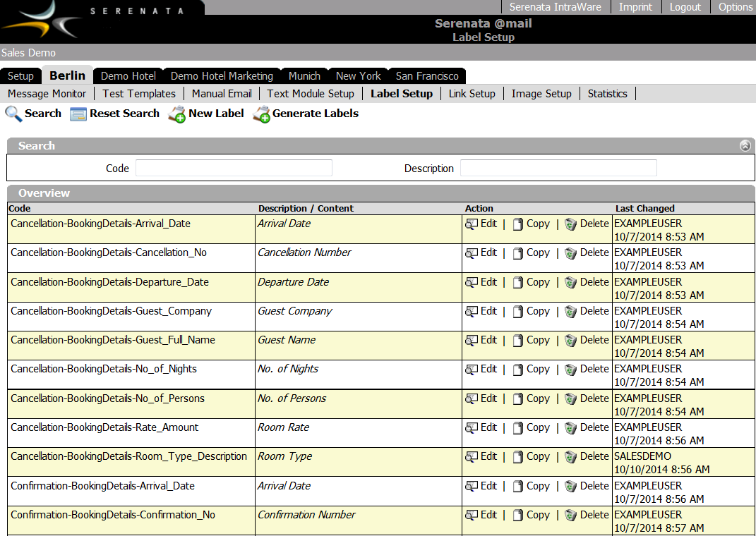Click Delete link for Cancellation-BookingDetails-Rate_Amount
The width and height of the screenshot is (756, 536).
click(x=594, y=427)
